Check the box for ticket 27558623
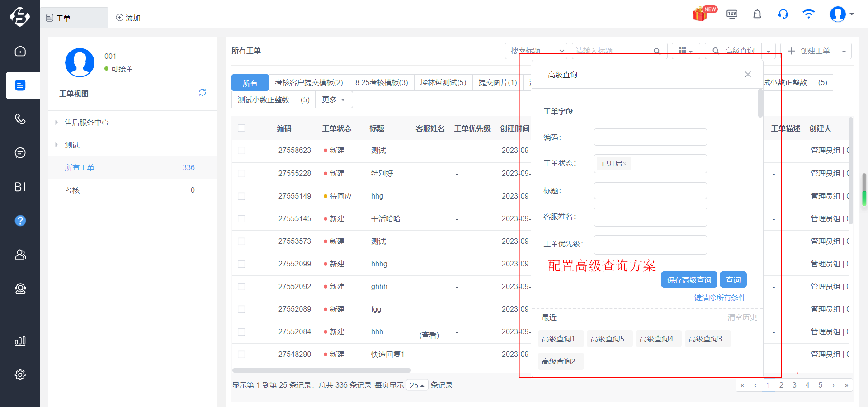The height and width of the screenshot is (407, 868). (242, 151)
